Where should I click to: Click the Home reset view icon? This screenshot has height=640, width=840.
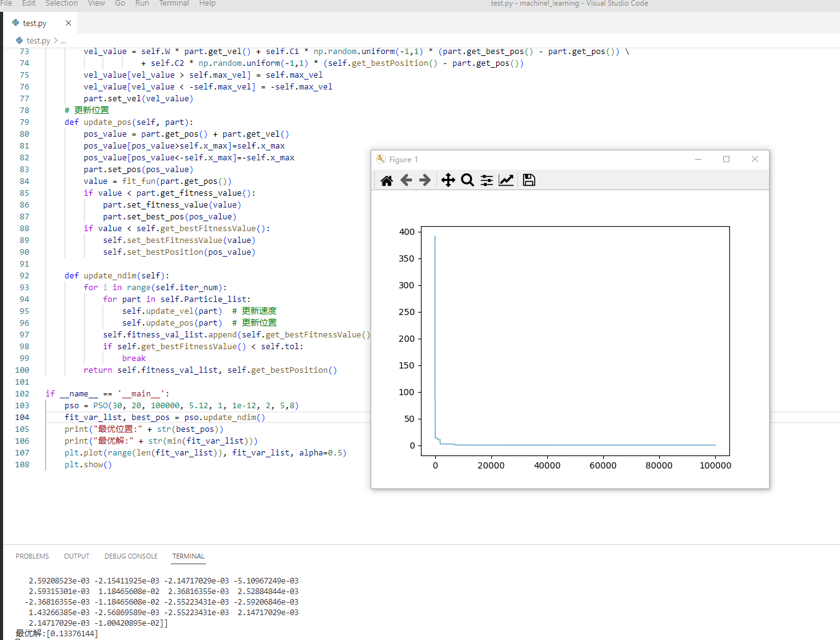[387, 180]
